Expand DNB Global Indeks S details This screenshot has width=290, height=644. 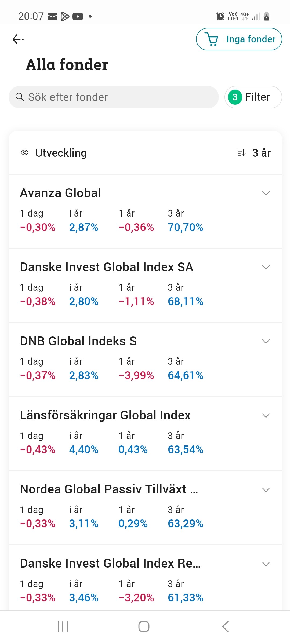(x=266, y=341)
